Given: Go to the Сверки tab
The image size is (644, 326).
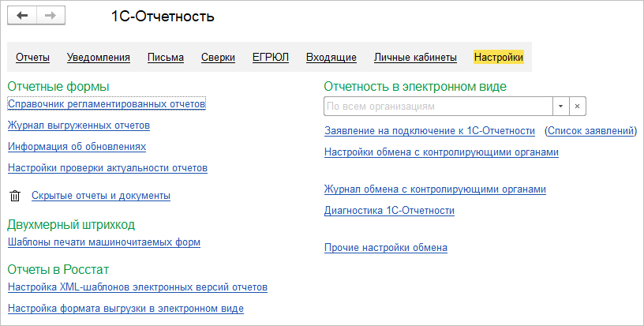Looking at the screenshot, I should click(x=218, y=58).
